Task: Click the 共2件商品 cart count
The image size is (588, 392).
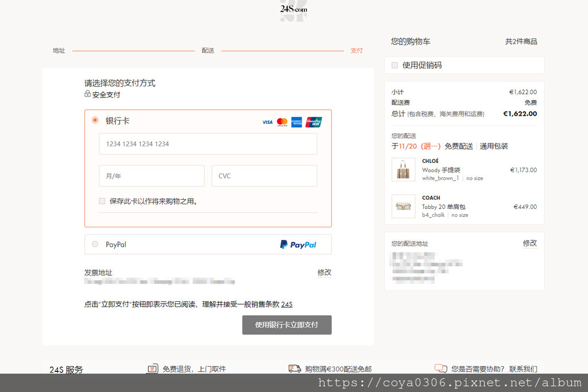Action: 521,41
